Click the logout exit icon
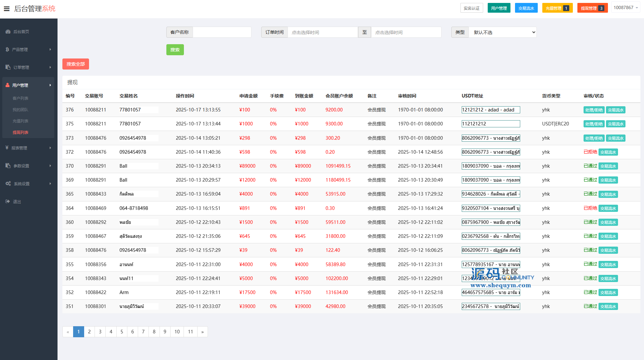 pos(8,201)
